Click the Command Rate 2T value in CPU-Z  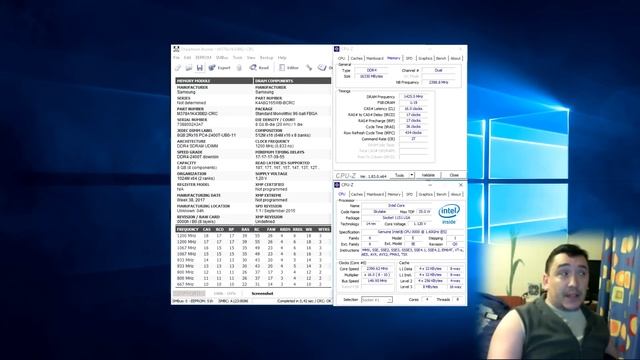pos(413,139)
